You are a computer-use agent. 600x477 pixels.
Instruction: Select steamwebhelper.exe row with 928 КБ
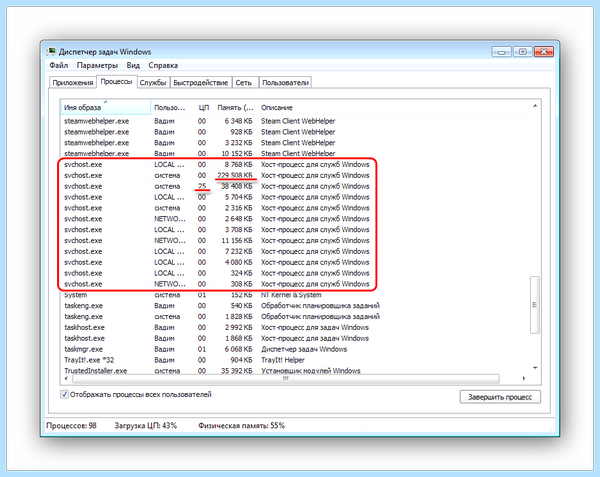click(295, 132)
